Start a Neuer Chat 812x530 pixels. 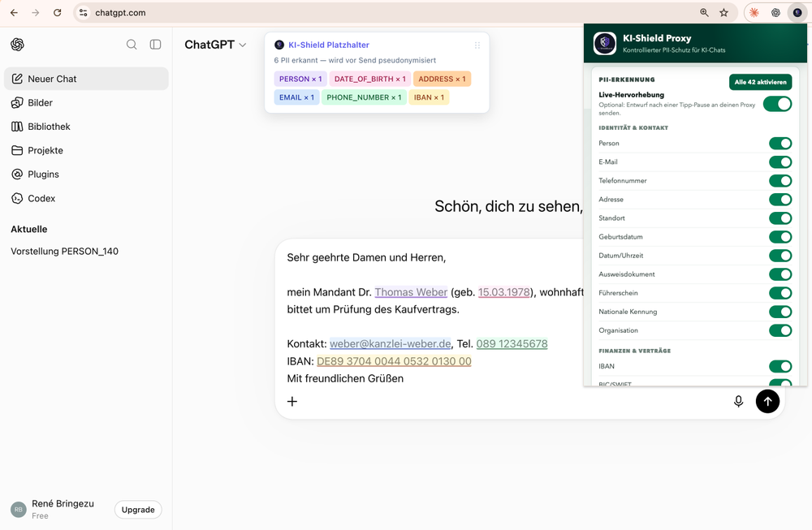point(86,79)
